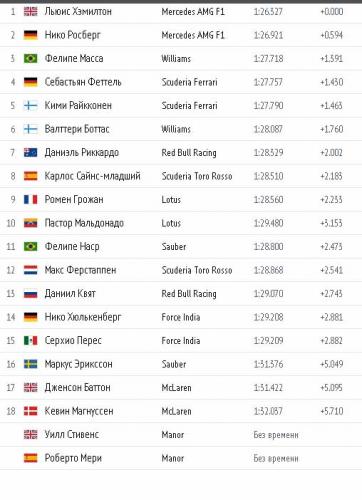362x500 pixels.
Task: Click the 1:26.327 lap time of Hamilton
Action: coord(268,12)
